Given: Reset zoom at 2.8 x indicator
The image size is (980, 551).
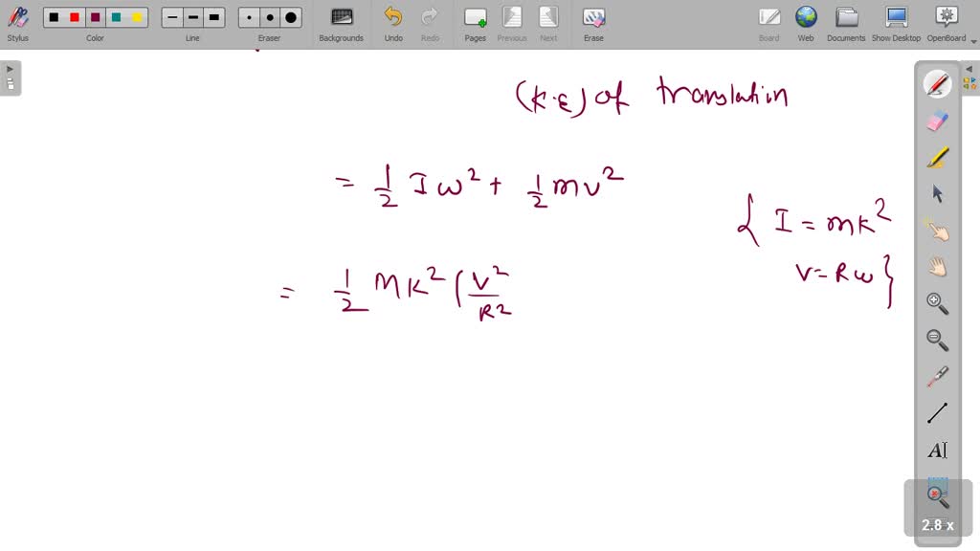Looking at the screenshot, I should [x=938, y=509].
